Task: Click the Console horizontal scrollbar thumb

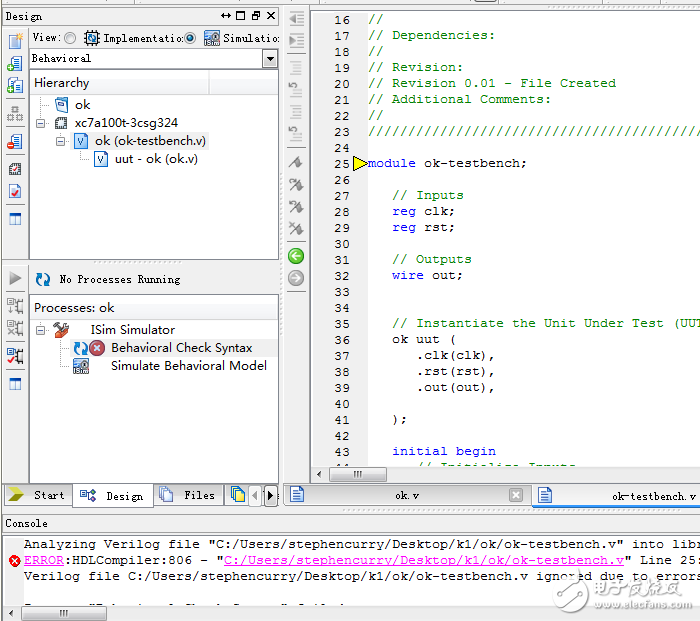Action: click(64, 613)
